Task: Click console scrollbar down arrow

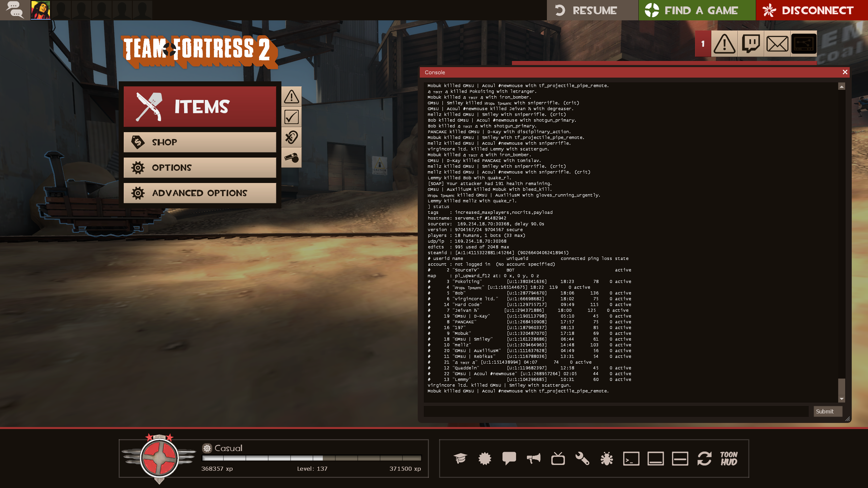Action: click(x=842, y=399)
